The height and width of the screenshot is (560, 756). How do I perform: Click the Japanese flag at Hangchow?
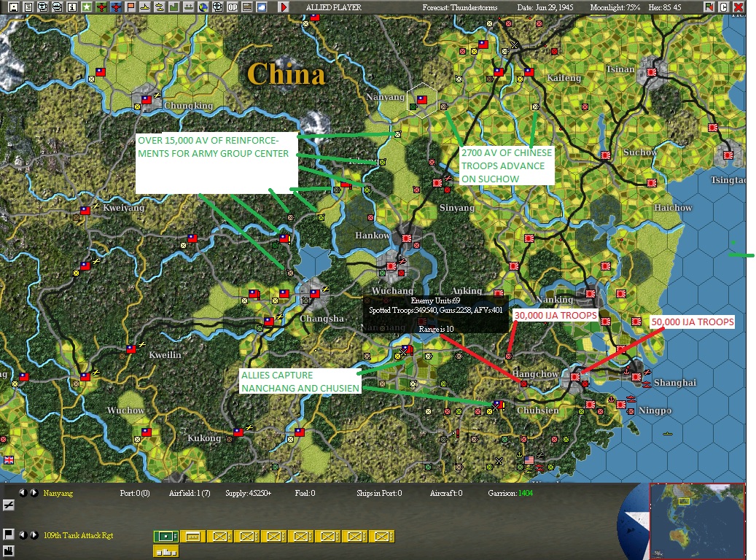point(575,377)
